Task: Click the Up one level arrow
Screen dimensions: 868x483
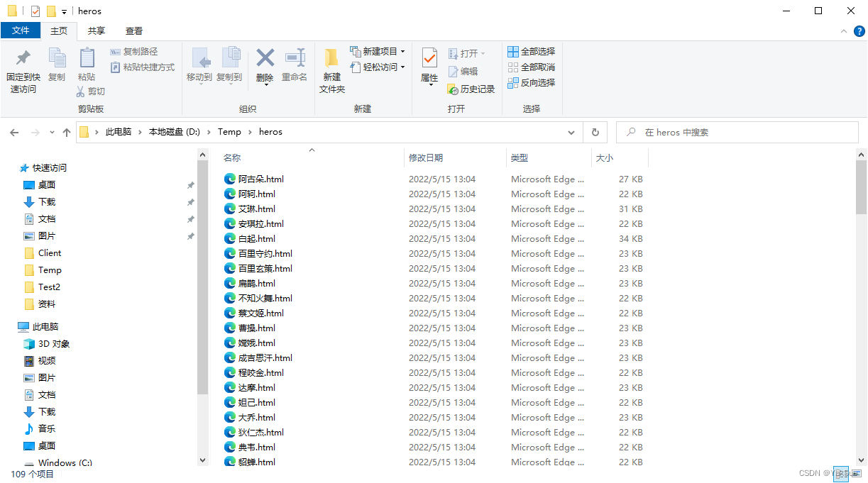Action: [67, 132]
